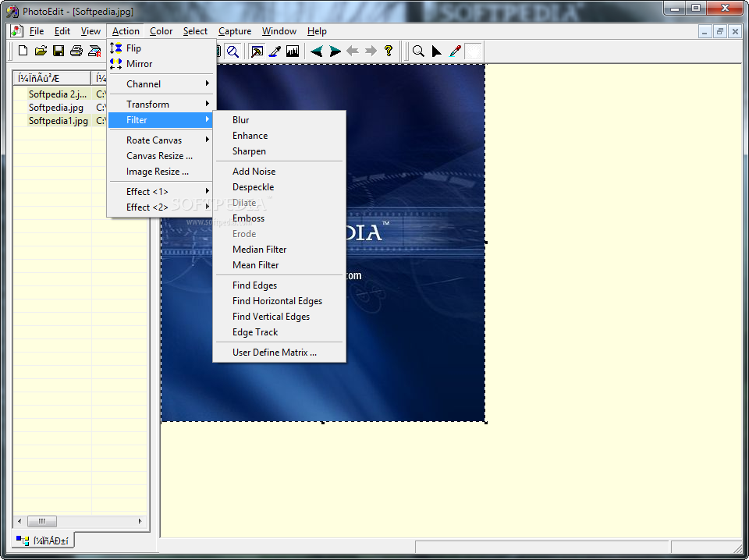Click the bottom file panel tab
Viewport: 749px width, 560px height.
tap(42, 541)
